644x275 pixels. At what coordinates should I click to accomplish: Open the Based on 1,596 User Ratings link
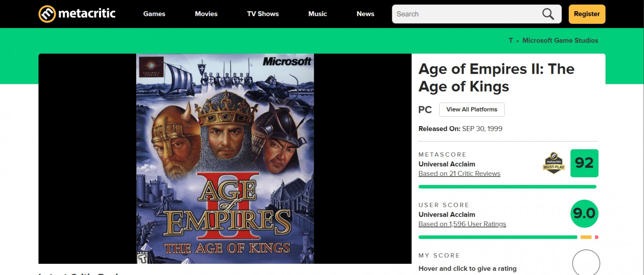[x=462, y=224]
